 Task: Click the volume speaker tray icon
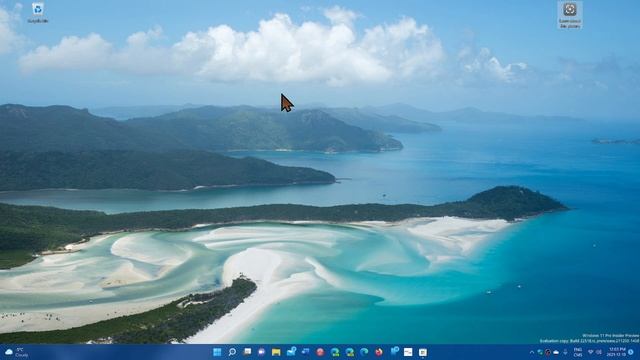pos(599,352)
